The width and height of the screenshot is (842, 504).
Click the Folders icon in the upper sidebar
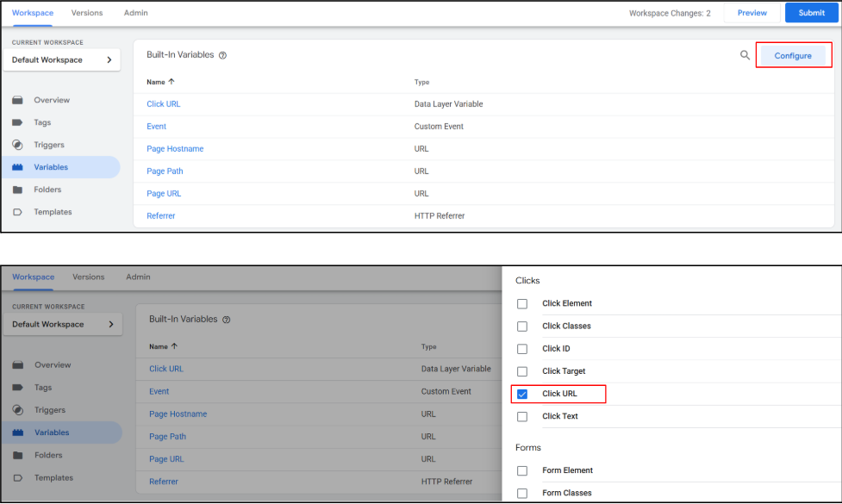click(17, 190)
